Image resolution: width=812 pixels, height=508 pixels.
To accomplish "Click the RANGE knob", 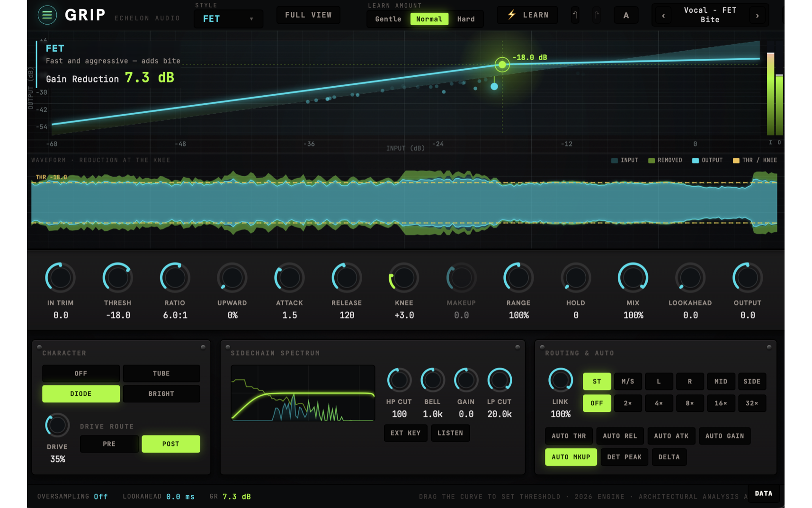I will [518, 277].
